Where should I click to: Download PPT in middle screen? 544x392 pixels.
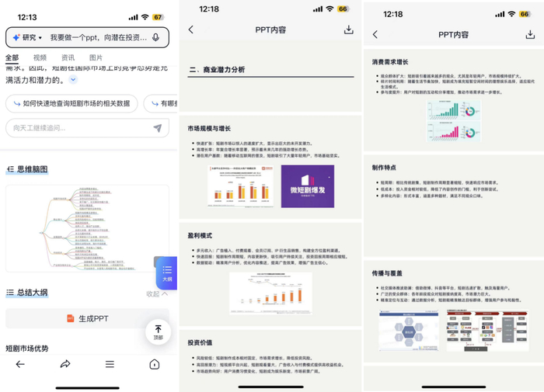pyautogui.click(x=349, y=29)
